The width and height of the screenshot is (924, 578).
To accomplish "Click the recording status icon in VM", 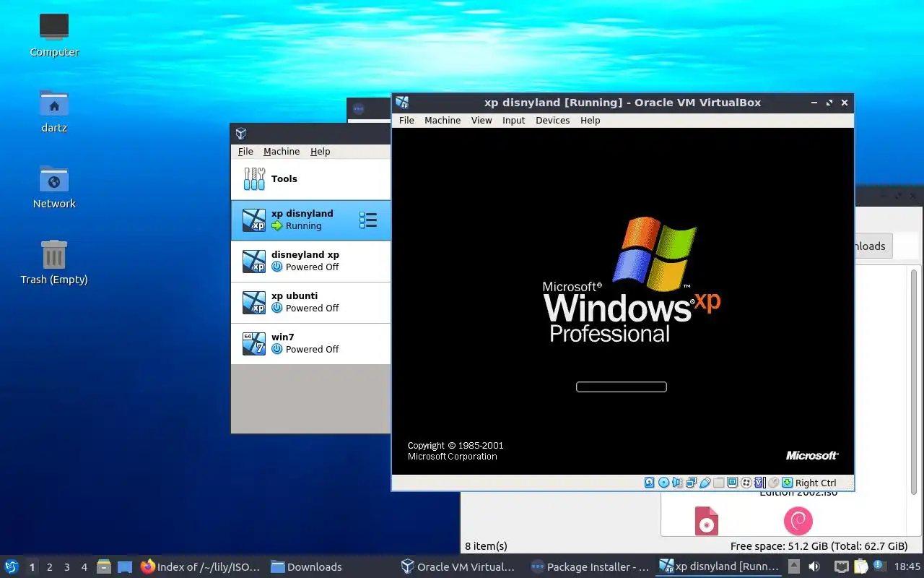I will (x=746, y=483).
